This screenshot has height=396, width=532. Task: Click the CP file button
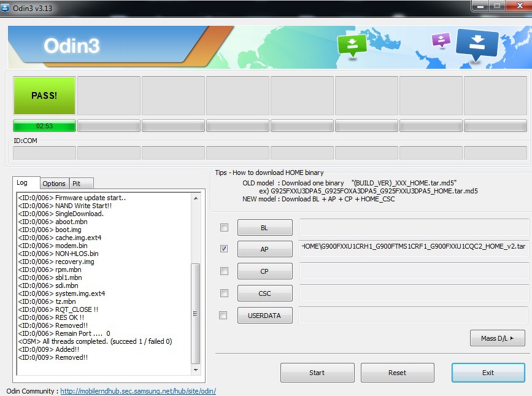pos(264,271)
